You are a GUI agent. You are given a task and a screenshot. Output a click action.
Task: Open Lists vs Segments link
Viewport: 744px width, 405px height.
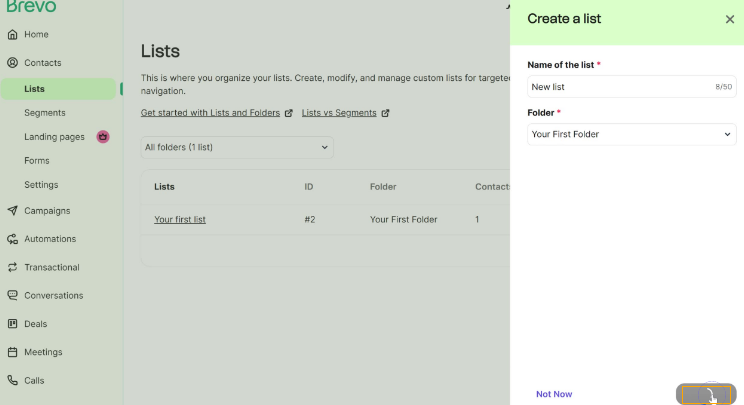[339, 113]
